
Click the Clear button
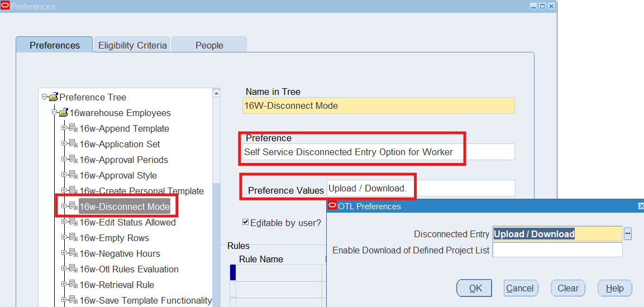568,288
